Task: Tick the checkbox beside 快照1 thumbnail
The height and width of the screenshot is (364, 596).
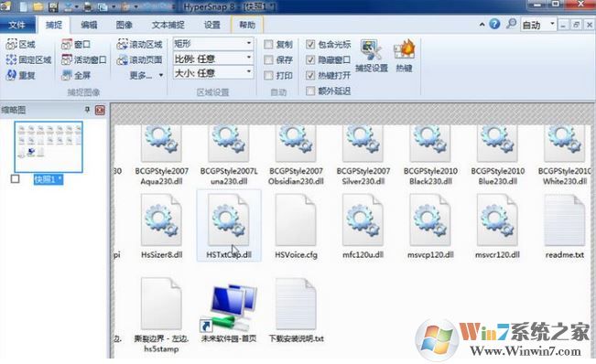Action: (16, 178)
